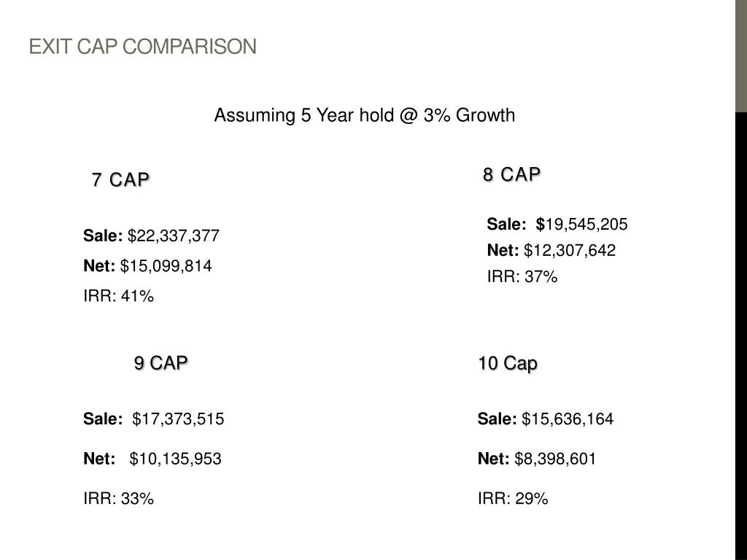Click the Exit Cap Comparison slide title

142,47
